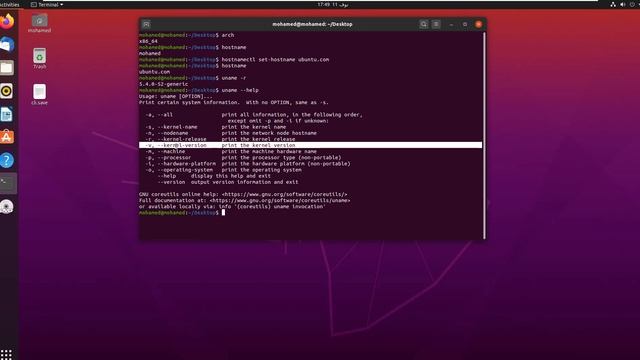Click the 'x86_64' output line
The image size is (640, 360).
[148, 41]
